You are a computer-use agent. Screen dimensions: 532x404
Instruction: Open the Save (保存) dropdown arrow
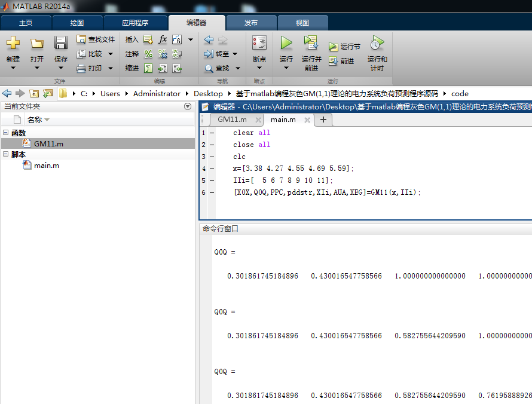coord(61,68)
